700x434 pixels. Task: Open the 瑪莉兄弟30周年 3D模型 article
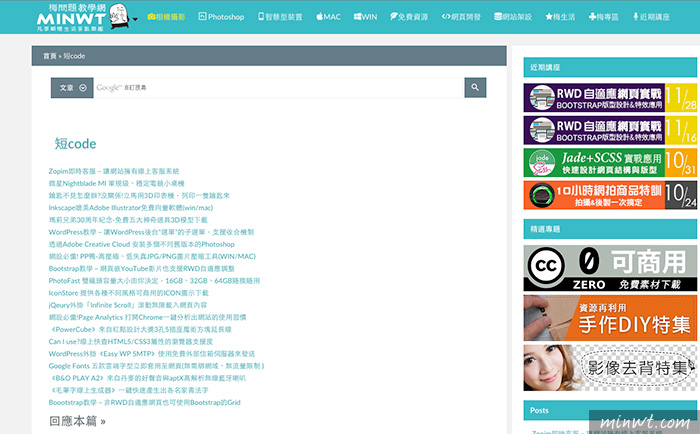pos(128,220)
